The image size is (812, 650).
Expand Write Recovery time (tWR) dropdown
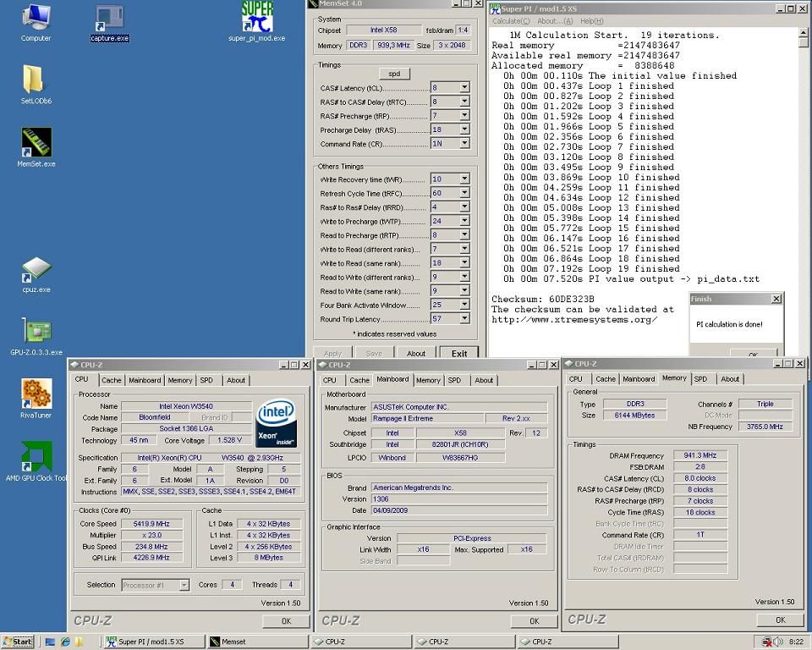click(x=464, y=179)
